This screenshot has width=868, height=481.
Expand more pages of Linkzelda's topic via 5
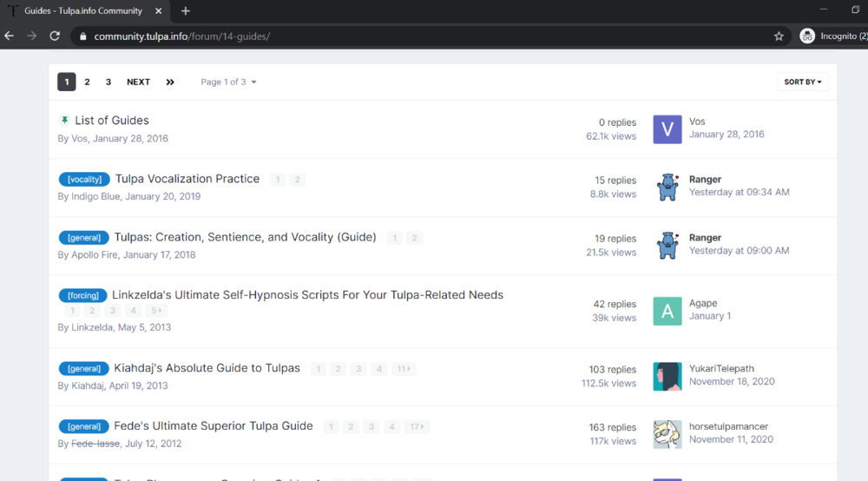(156, 311)
